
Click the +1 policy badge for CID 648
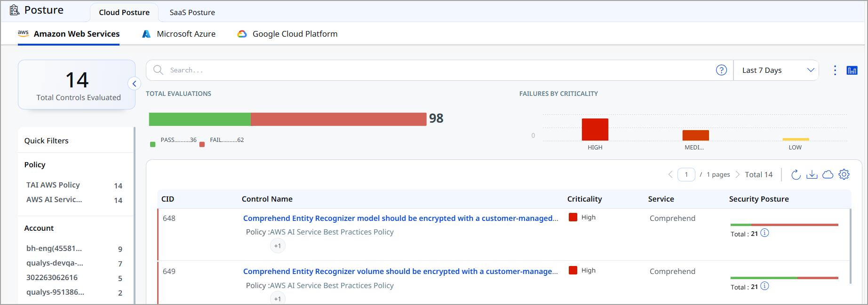coord(278,246)
